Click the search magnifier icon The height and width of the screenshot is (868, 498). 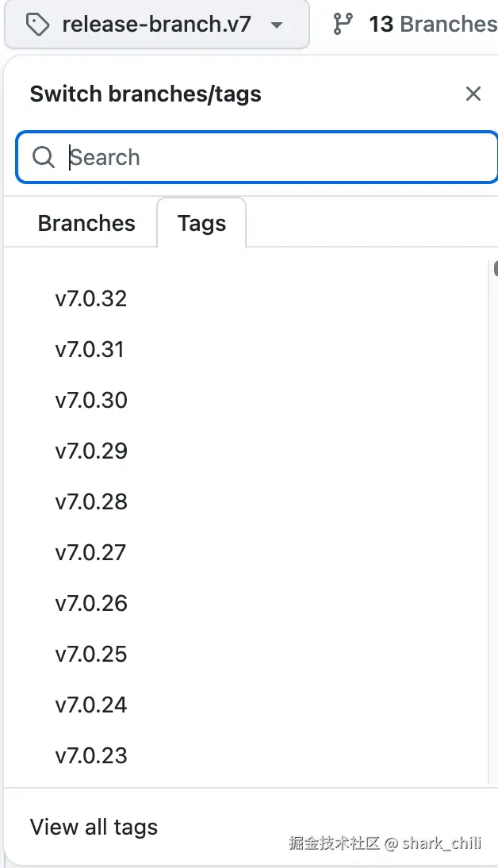pos(44,157)
